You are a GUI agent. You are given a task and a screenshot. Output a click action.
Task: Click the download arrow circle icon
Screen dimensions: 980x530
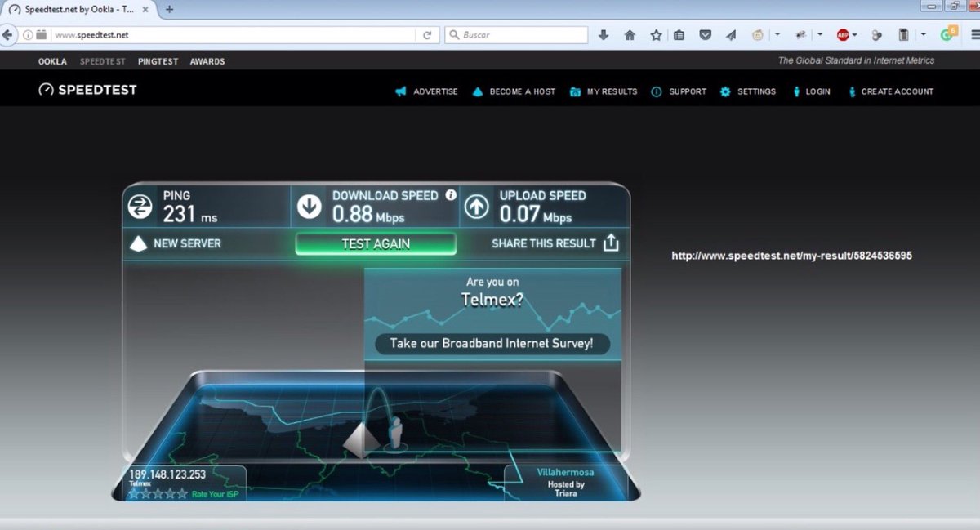click(310, 207)
